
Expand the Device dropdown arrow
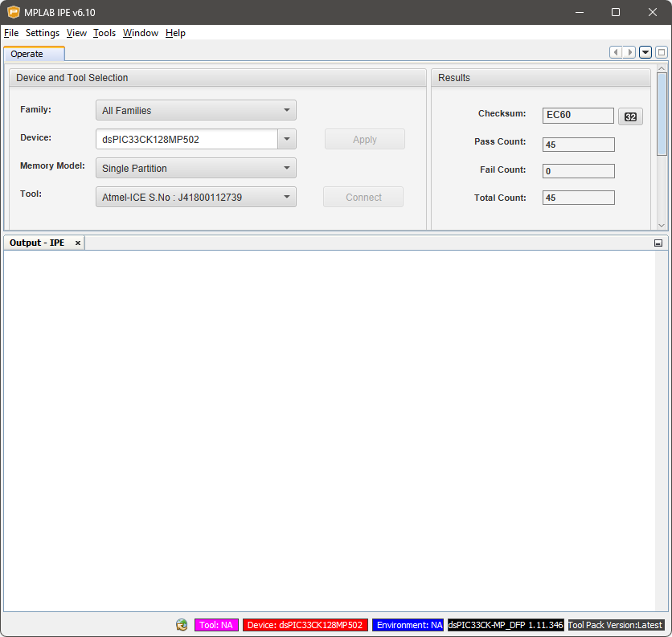tap(287, 139)
